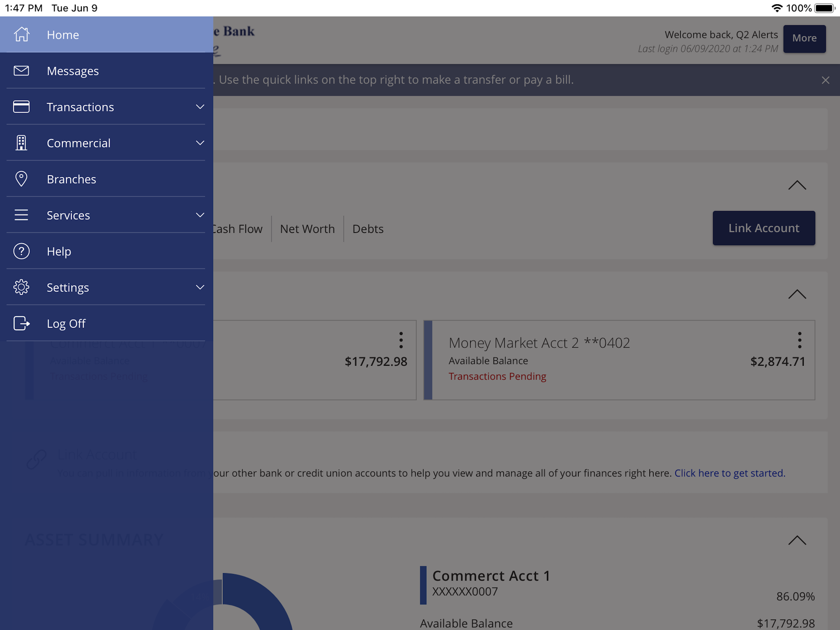
Task: Follow Click here to get started link
Action: coord(730,473)
